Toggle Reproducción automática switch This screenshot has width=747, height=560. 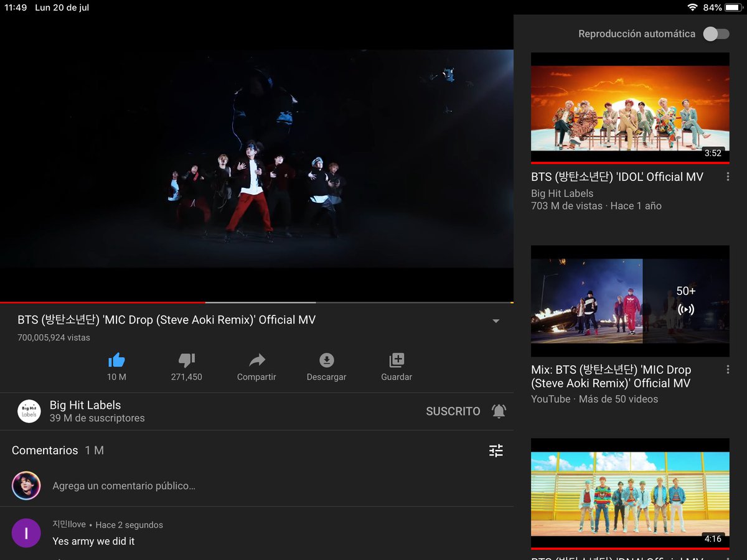(x=716, y=34)
